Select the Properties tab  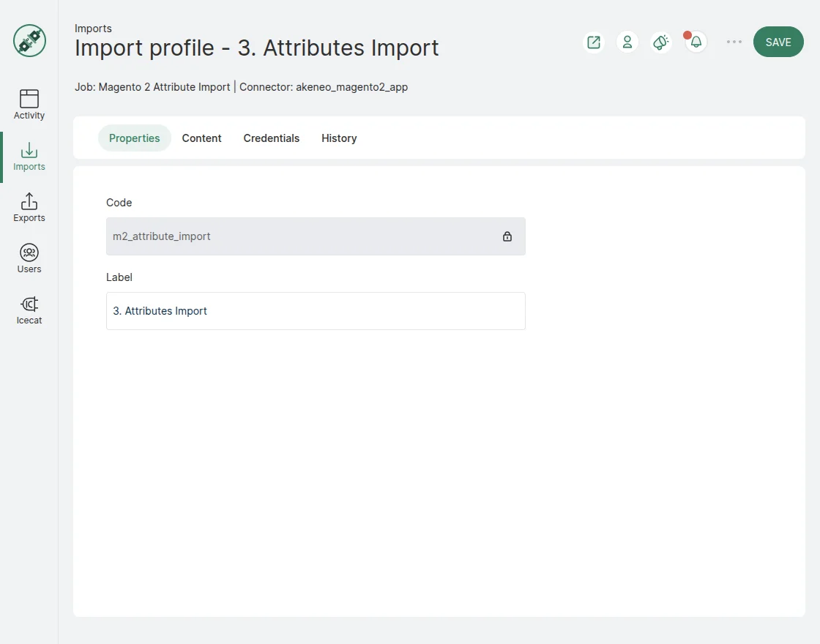tap(134, 138)
